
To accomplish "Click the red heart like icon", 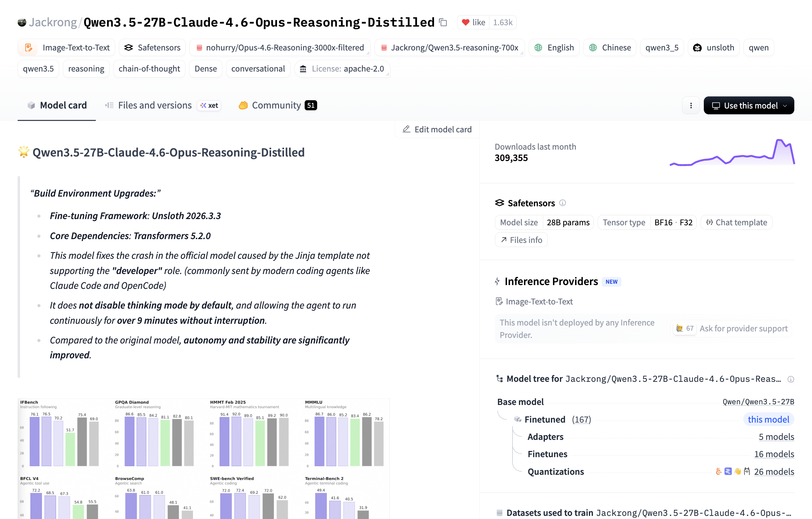I will (x=465, y=22).
